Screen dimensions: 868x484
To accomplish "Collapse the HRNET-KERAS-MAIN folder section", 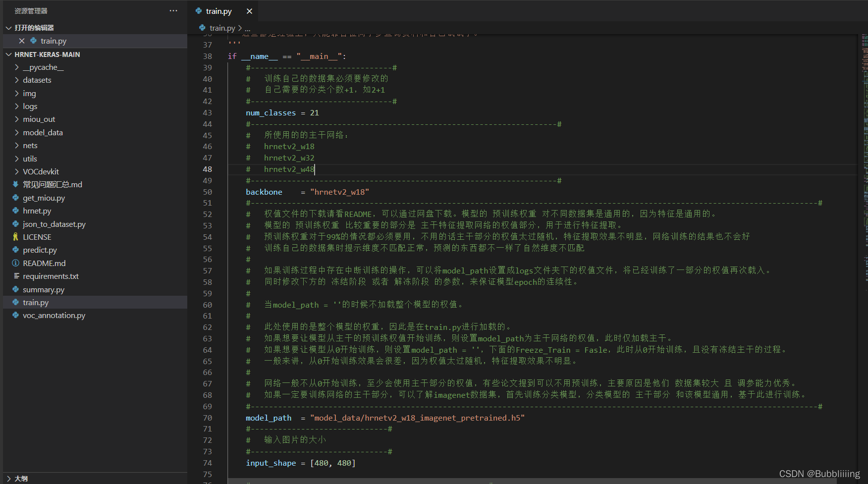I will pos(8,54).
